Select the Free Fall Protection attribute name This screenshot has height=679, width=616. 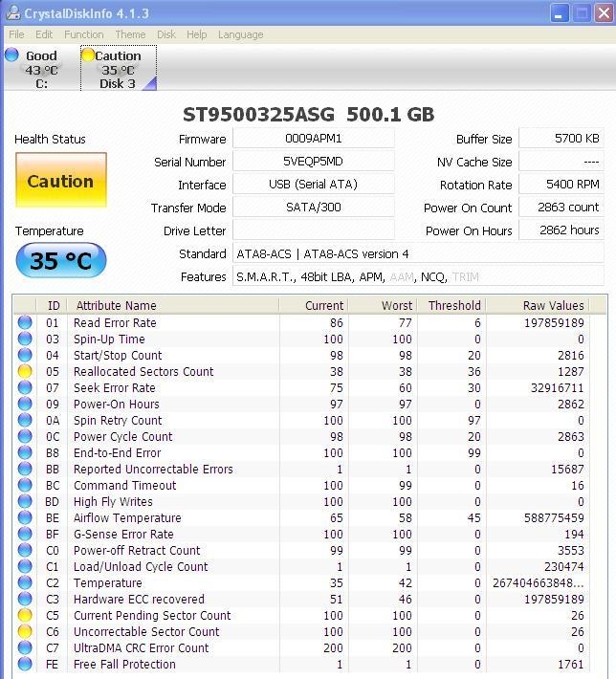tap(124, 665)
